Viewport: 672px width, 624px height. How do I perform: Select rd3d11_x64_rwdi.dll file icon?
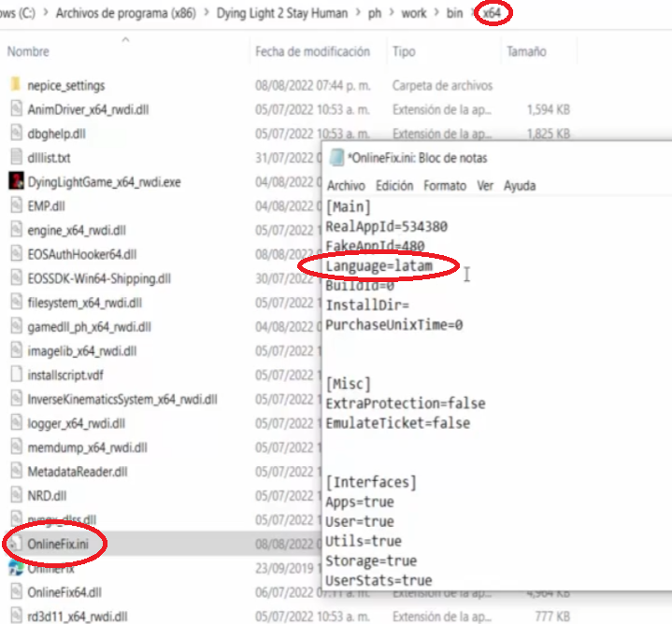click(16, 616)
